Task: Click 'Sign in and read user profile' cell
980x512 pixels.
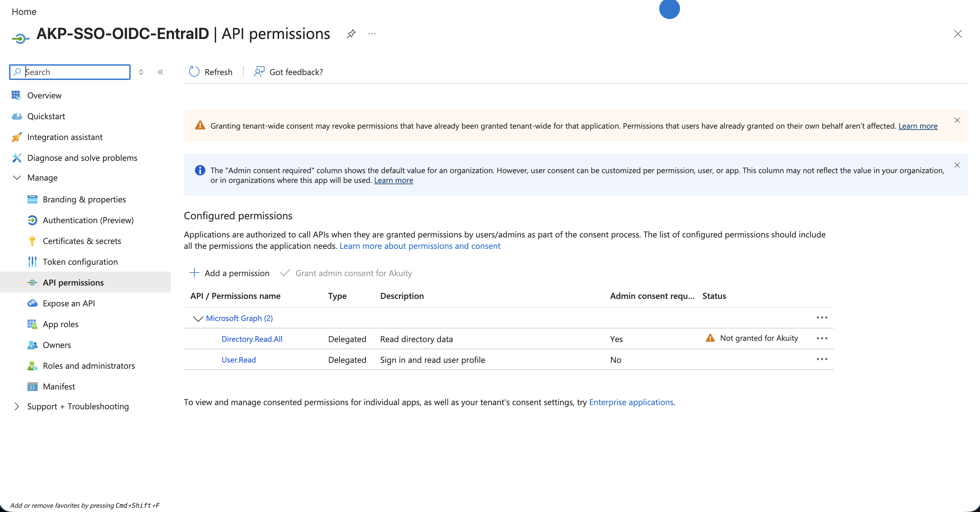Action: [432, 360]
